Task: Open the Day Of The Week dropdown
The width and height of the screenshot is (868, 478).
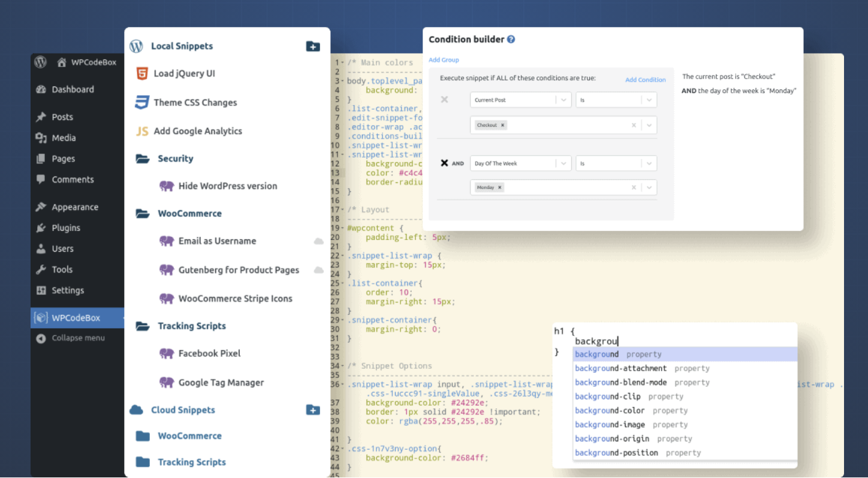Action: tap(520, 163)
